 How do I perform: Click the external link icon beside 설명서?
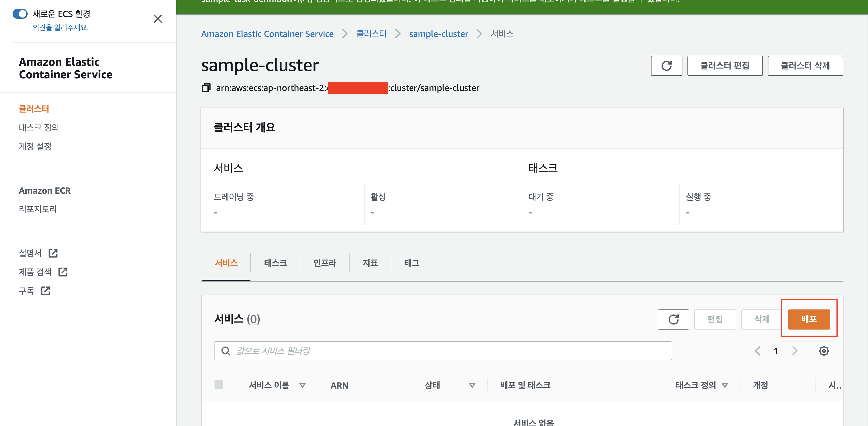[53, 253]
